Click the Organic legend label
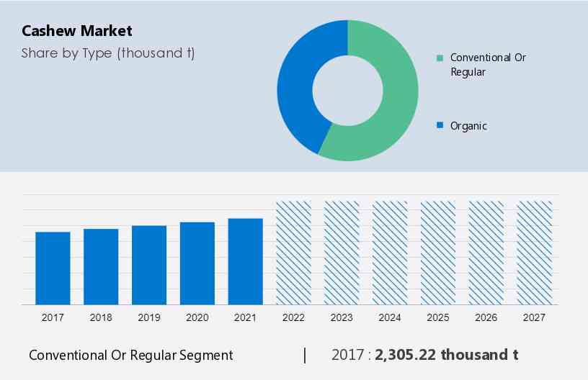This screenshot has height=380, width=588. (x=468, y=126)
